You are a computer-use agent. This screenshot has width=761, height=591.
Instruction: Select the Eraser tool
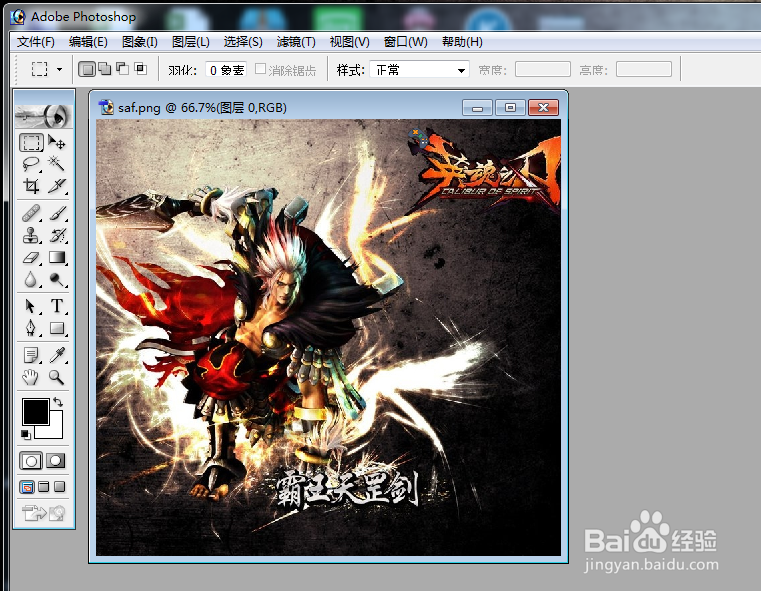(32, 258)
